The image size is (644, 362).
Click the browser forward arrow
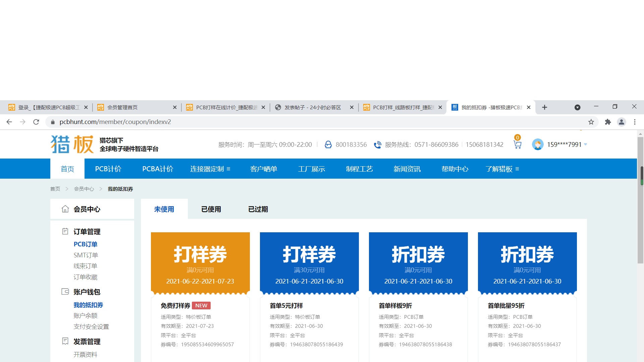[22, 122]
